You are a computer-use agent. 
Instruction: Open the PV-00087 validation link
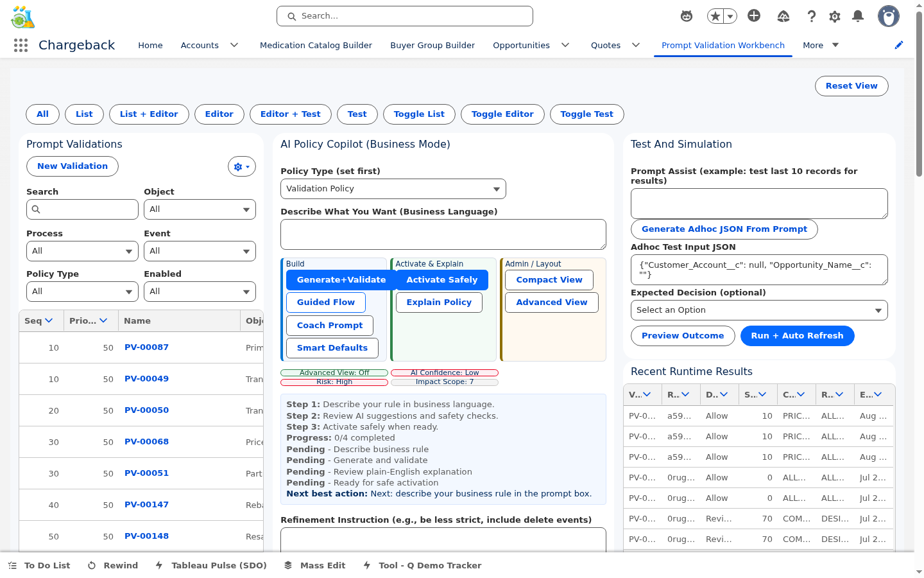[146, 347]
